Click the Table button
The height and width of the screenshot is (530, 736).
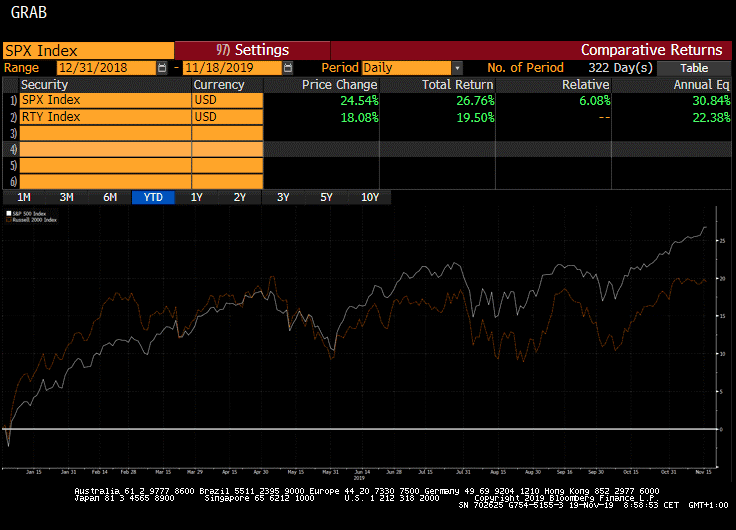tap(694, 68)
